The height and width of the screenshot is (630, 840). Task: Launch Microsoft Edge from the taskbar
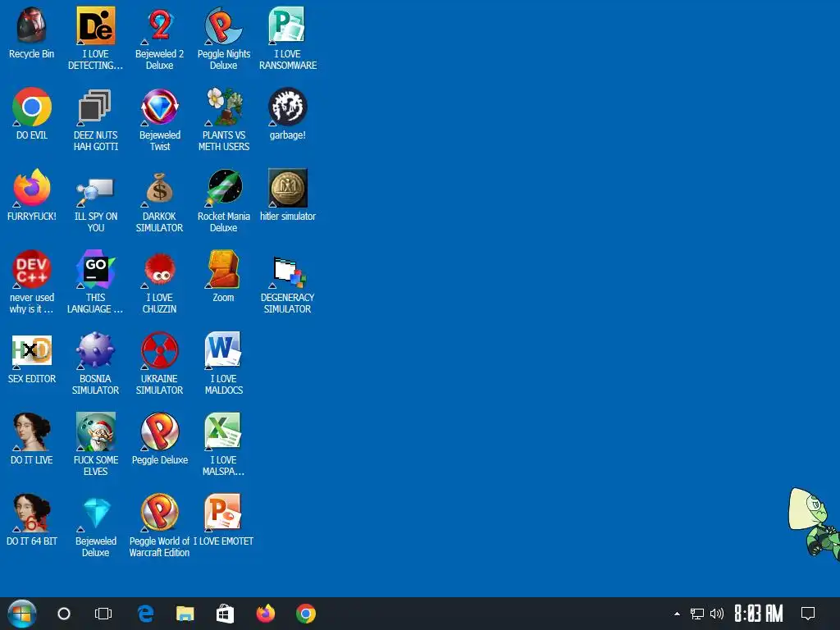(145, 614)
